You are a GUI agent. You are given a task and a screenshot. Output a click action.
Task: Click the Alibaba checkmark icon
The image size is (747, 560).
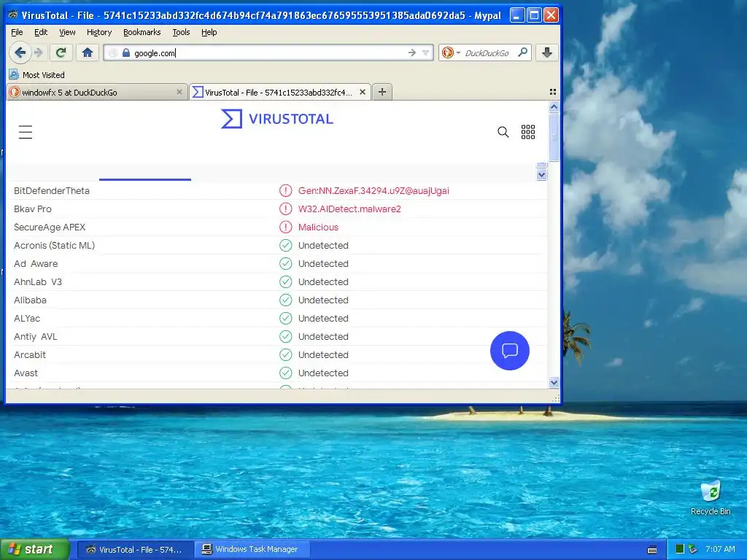click(285, 300)
